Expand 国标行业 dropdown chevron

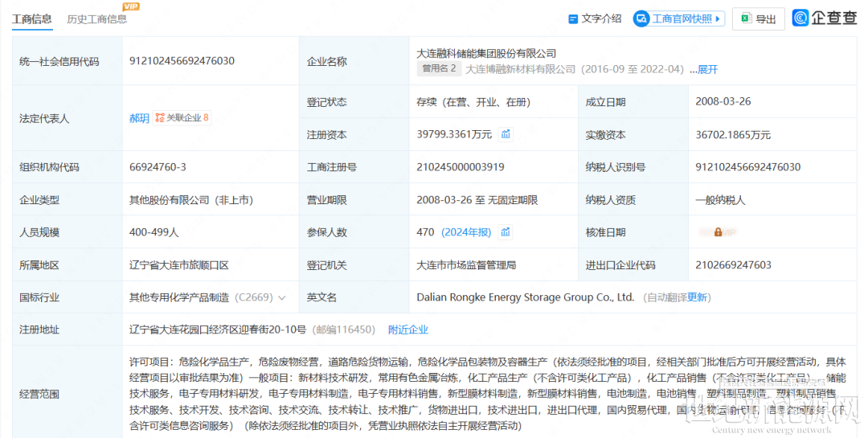click(282, 298)
